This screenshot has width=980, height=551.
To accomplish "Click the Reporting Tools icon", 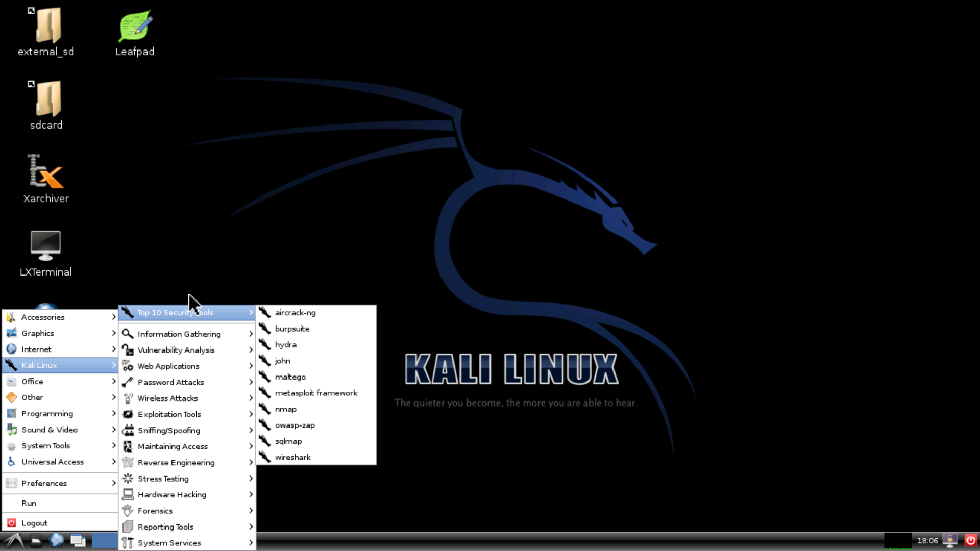I will 128,527.
